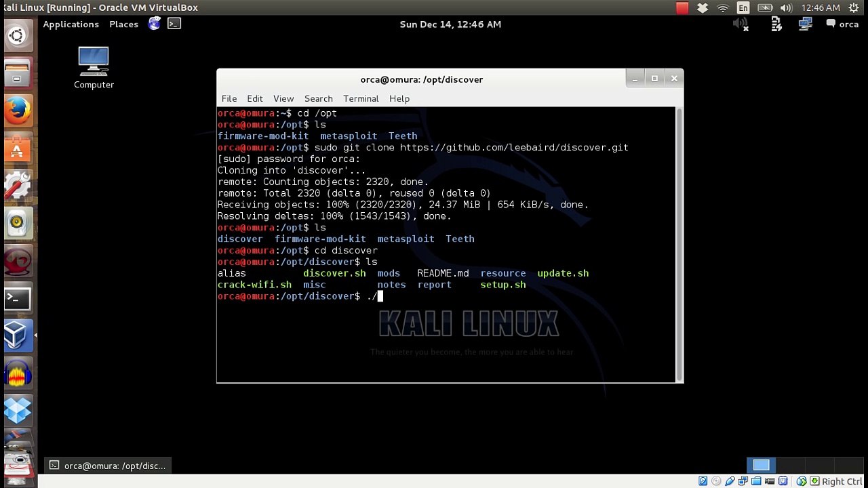The width and height of the screenshot is (868, 488).
Task: Click VirtualBox mouse integration status icon
Action: click(802, 481)
